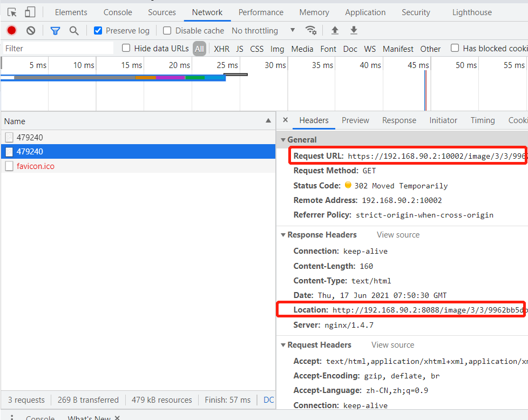Open the Console drawer tab

tap(40, 418)
